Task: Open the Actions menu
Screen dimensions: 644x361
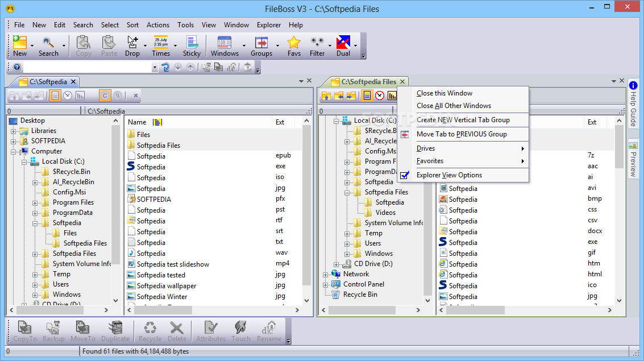Action: coord(157,25)
